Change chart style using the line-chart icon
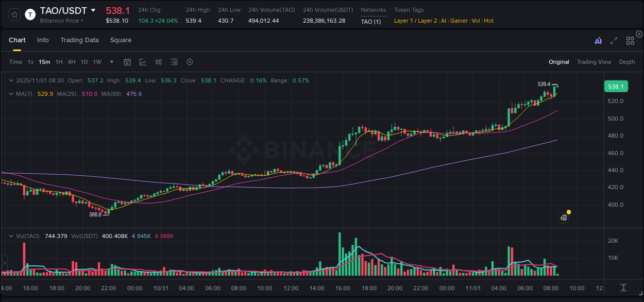This screenshot has height=302, width=644. point(143,61)
